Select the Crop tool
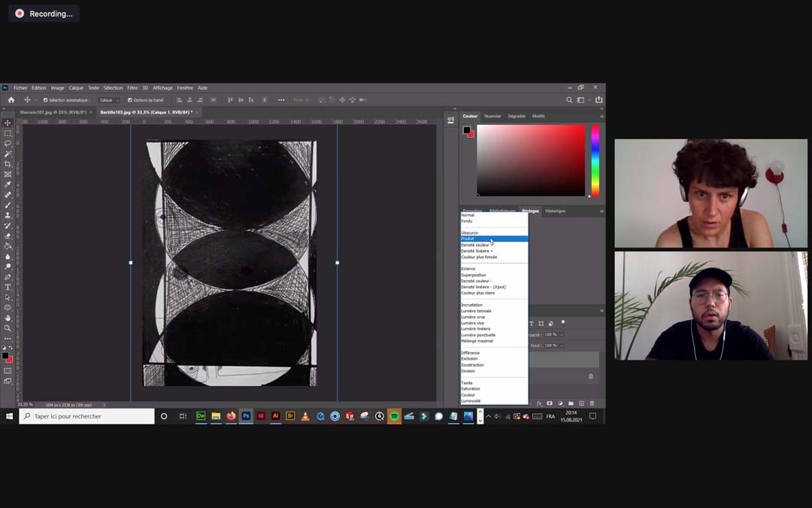Screen dimensions: 812x508 [x=8, y=164]
